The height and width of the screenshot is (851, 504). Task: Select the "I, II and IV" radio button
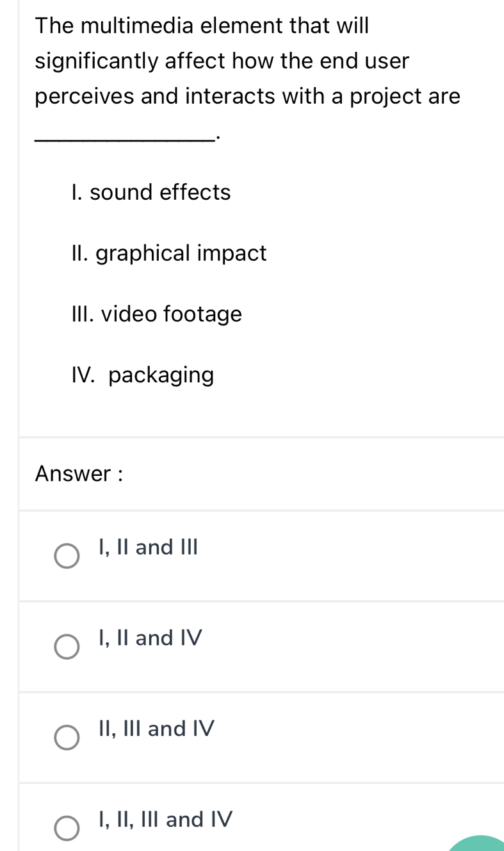click(x=67, y=647)
